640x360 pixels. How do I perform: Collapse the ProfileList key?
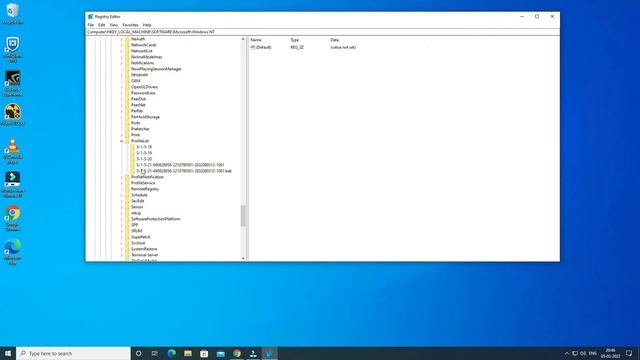pyautogui.click(x=122, y=141)
